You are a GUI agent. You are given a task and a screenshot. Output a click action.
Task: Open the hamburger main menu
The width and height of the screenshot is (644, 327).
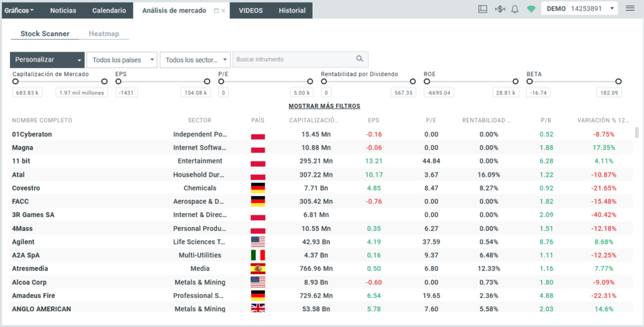[630, 8]
